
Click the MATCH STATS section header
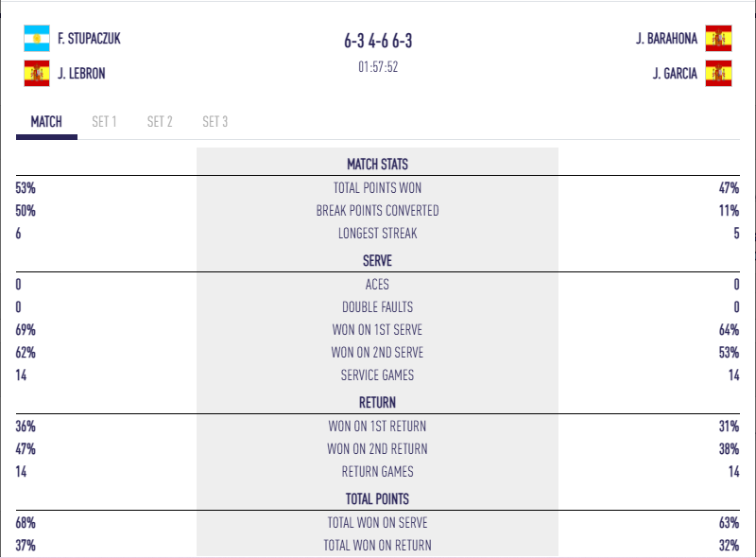[377, 164]
